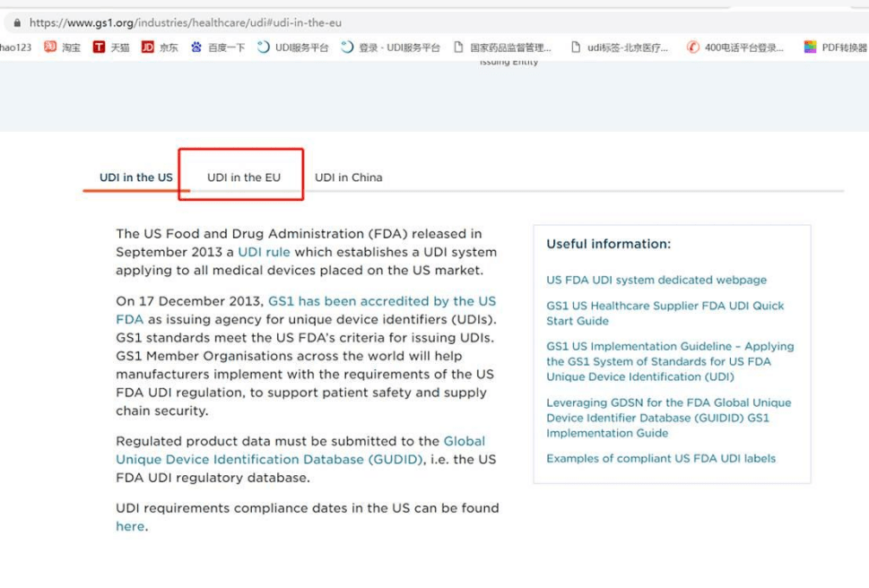Open the 天猫 bookmark icon
This screenshot has width=869, height=588.
click(99, 48)
